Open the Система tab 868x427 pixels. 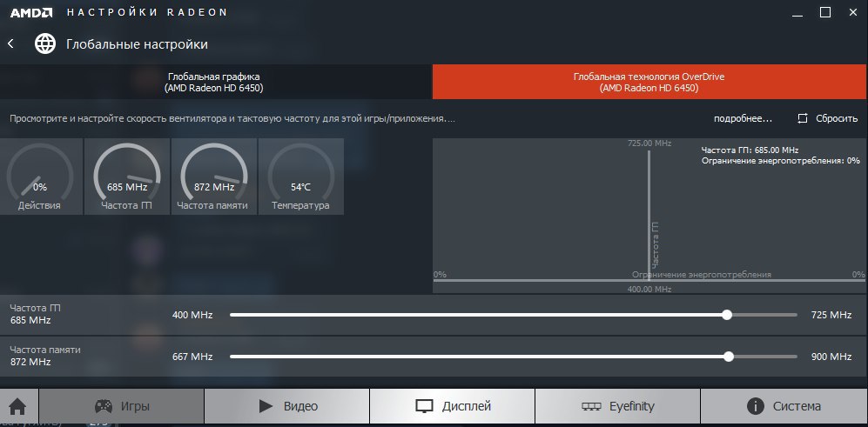tap(784, 406)
